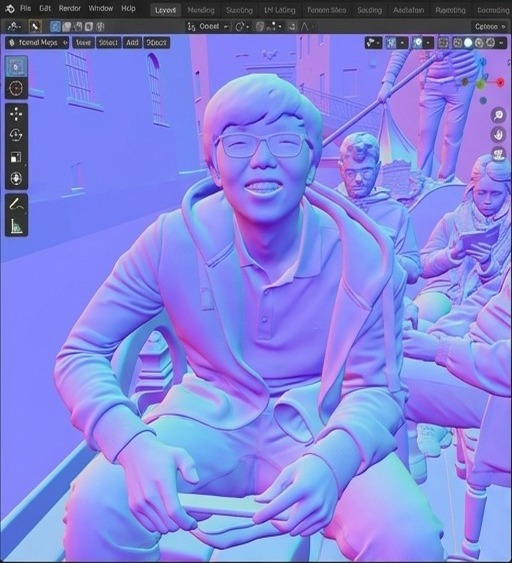
Task: Open the viewport shading options dropdown
Action: pos(501,43)
